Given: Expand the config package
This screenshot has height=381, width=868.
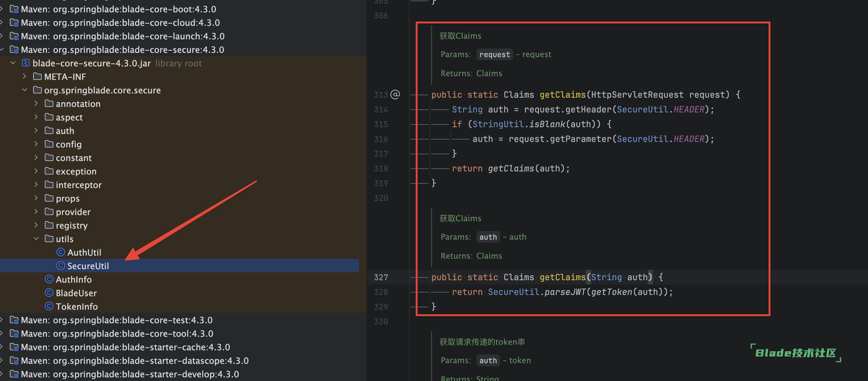Looking at the screenshot, I should coord(36,144).
